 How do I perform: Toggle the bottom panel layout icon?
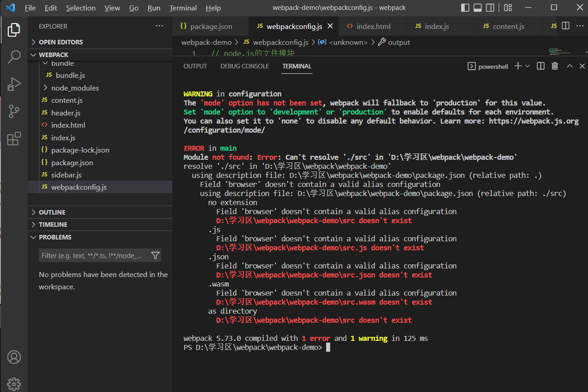coord(477,8)
